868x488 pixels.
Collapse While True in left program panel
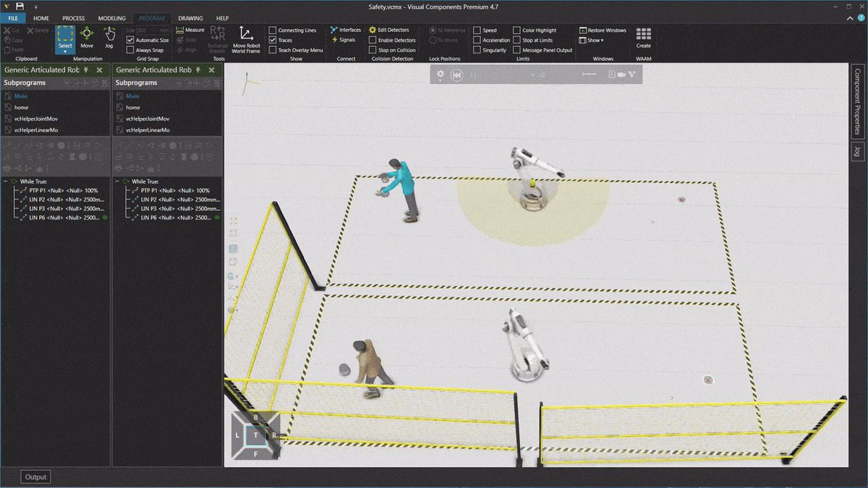pos(6,181)
